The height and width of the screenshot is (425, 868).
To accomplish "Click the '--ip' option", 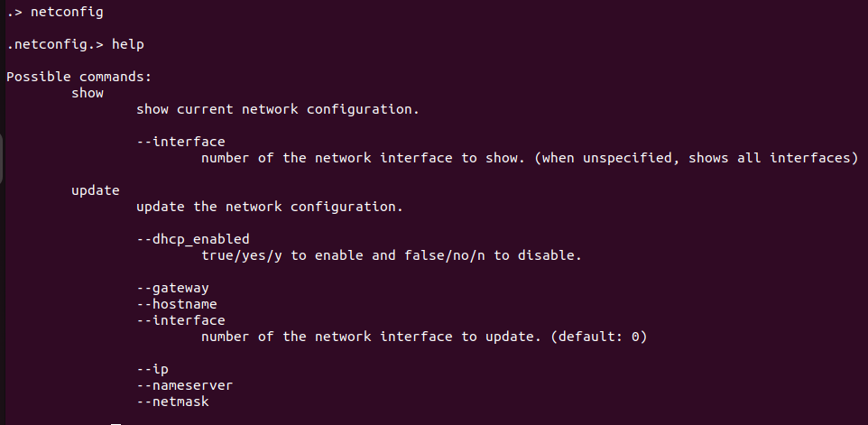I will coord(152,369).
